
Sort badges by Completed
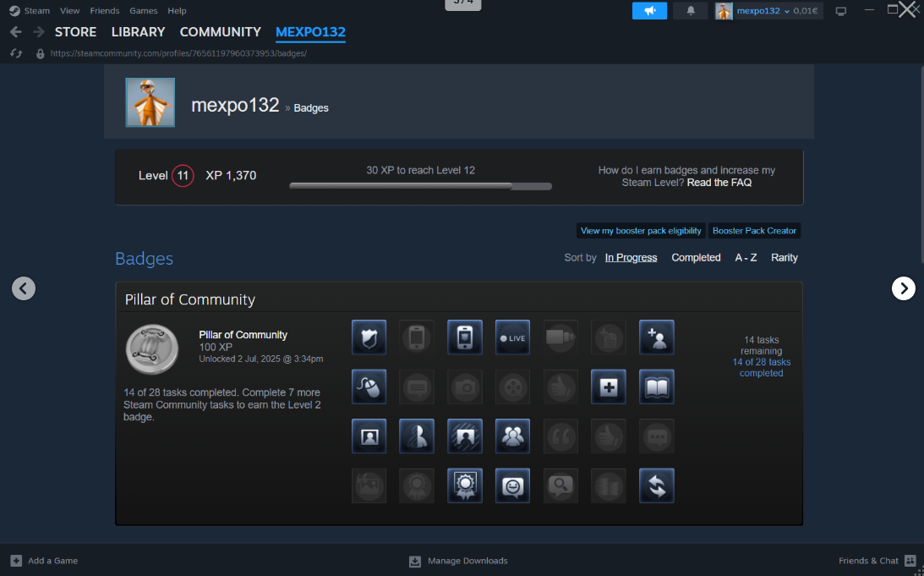(x=696, y=258)
